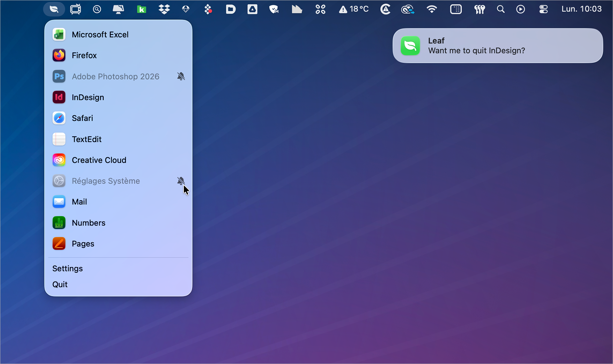Select InDesign in the Leaf menu
The height and width of the screenshot is (364, 613).
(118, 97)
